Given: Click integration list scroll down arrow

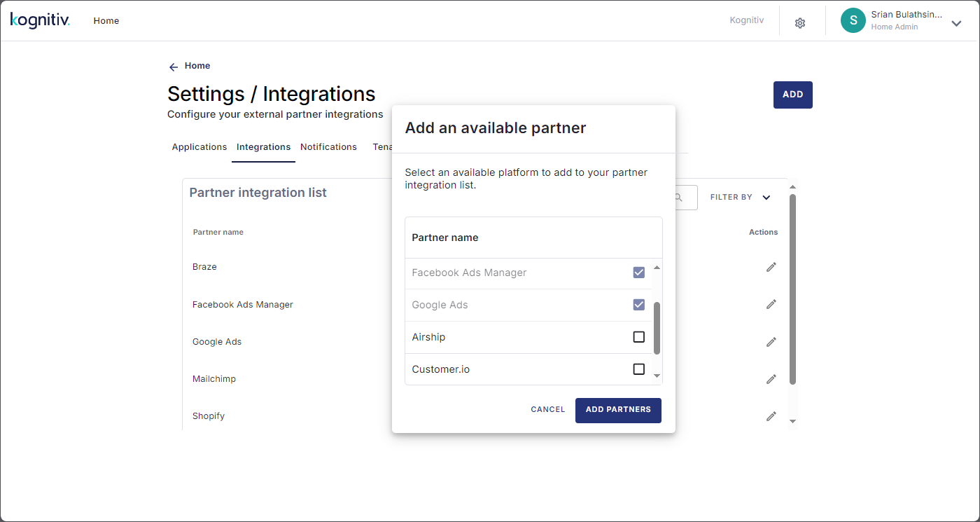Looking at the screenshot, I should [x=792, y=421].
